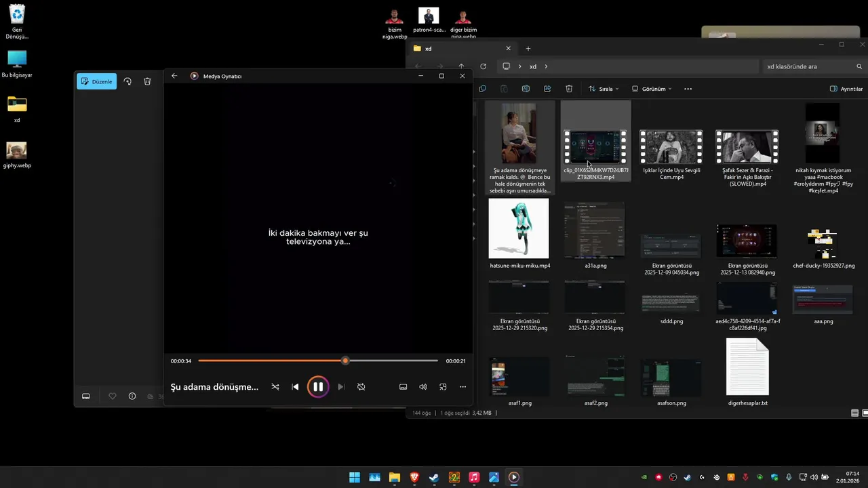Click the PC icon in the address bar

(x=506, y=66)
